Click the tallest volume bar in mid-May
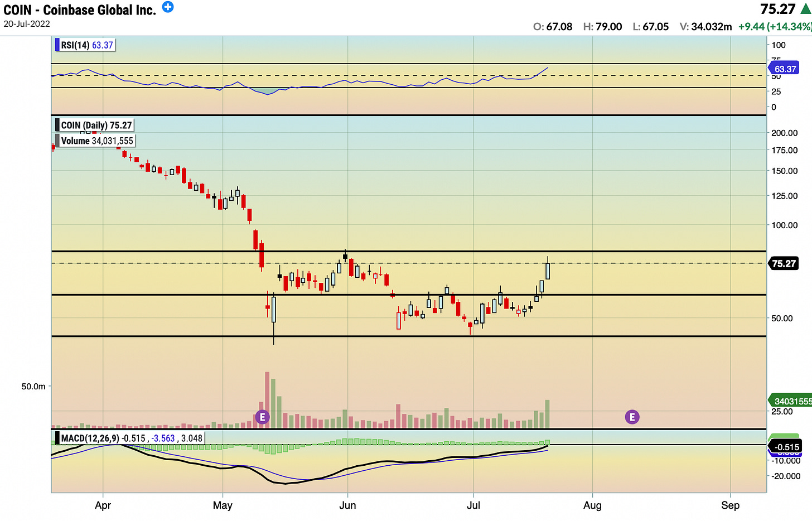 pos(267,400)
